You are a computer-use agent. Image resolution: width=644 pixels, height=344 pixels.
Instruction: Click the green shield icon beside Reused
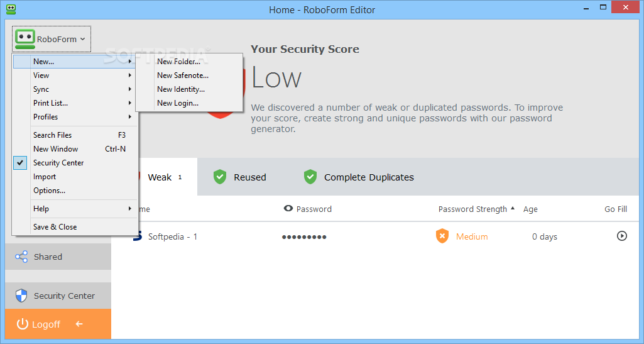click(220, 177)
